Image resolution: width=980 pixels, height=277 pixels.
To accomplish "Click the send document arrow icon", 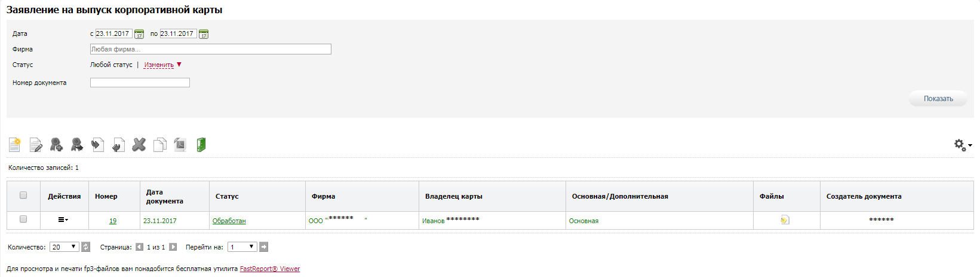I will pos(98,144).
